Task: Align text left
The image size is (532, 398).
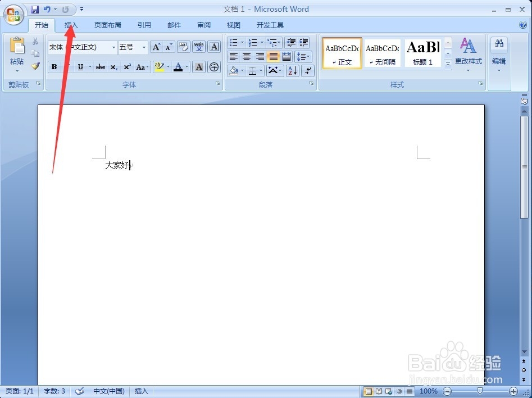Action: [x=234, y=56]
